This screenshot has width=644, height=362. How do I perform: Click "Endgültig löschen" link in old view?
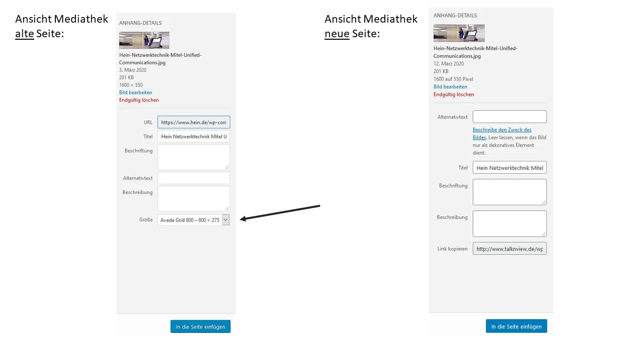[x=139, y=100]
